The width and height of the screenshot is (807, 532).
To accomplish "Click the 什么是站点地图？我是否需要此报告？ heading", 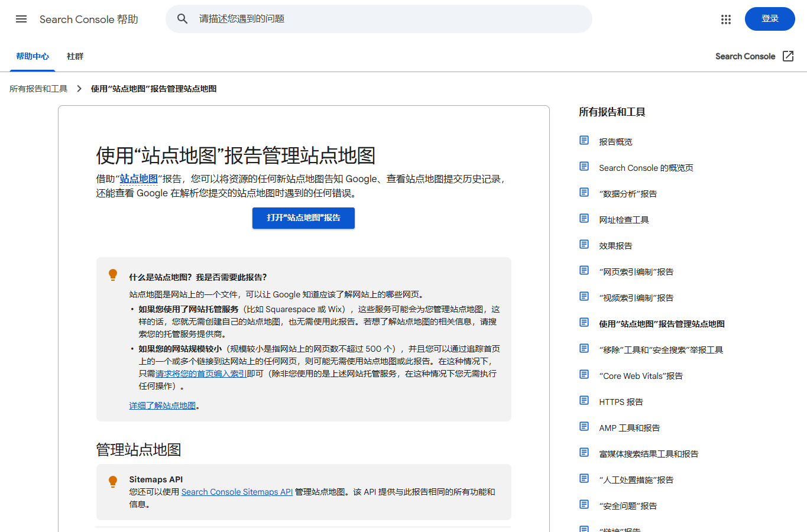I will pyautogui.click(x=198, y=277).
